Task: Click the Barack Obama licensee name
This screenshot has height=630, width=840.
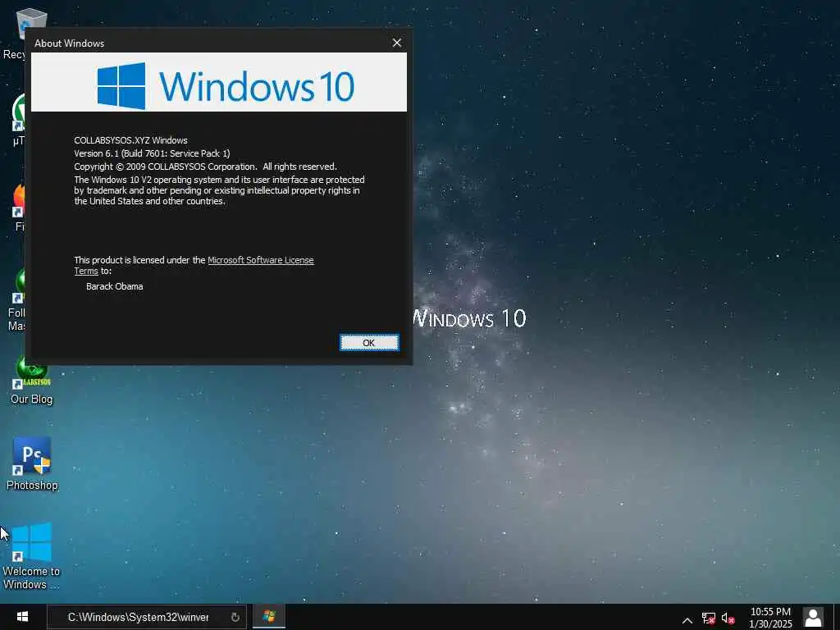Action: (115, 286)
